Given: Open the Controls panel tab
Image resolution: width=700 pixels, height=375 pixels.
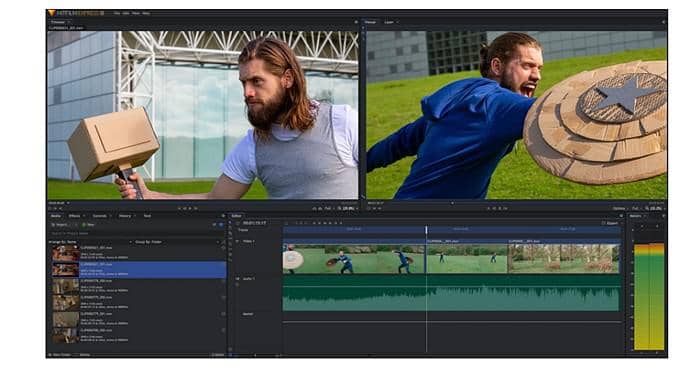Looking at the screenshot, I should coord(100,216).
